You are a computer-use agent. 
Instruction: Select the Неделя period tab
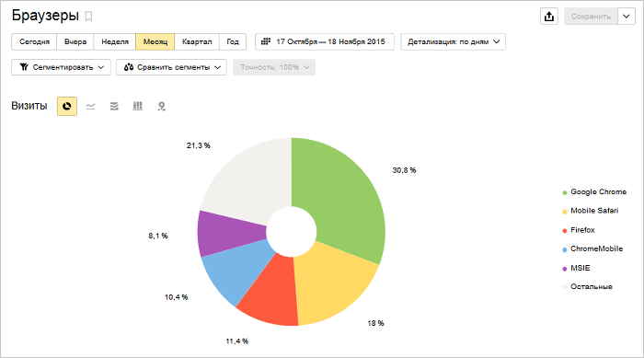(x=115, y=42)
